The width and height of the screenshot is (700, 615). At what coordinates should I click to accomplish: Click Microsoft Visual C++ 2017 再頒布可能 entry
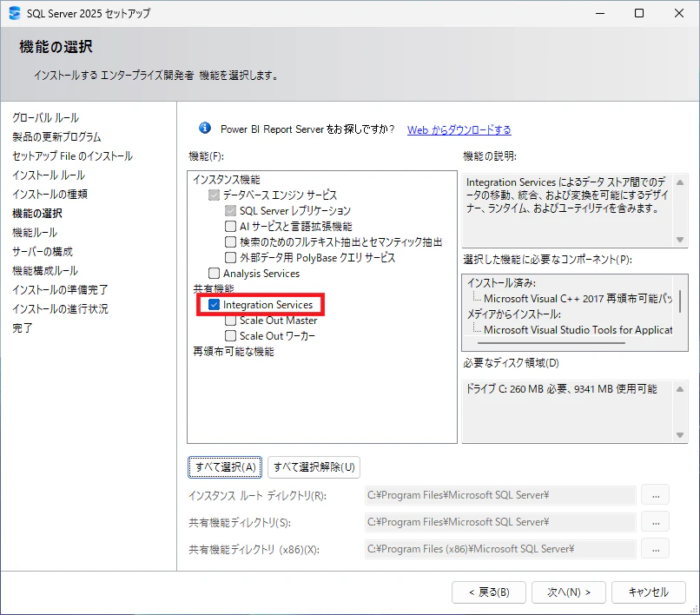[x=578, y=298]
